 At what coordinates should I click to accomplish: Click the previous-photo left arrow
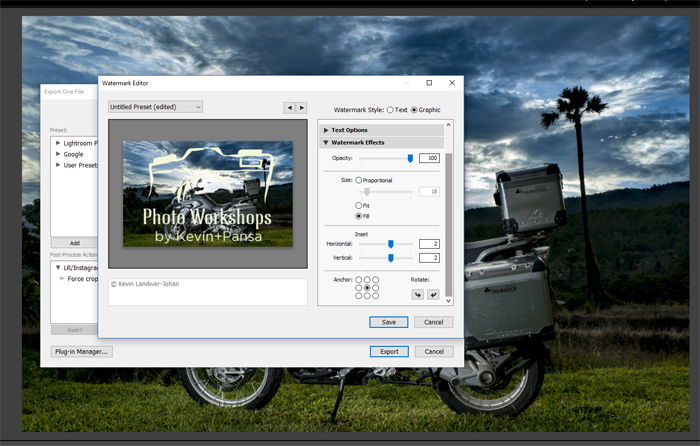(289, 108)
